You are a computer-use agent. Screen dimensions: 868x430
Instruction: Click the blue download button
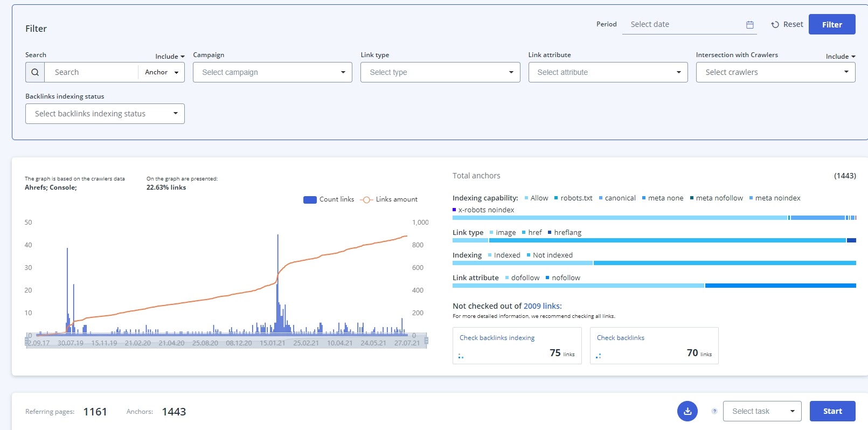coord(687,411)
